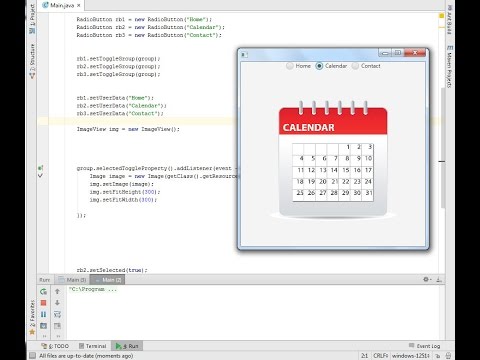The height and width of the screenshot is (360, 480).
Task: Open the Maven Projects tool window
Action: pyautogui.click(x=449, y=66)
